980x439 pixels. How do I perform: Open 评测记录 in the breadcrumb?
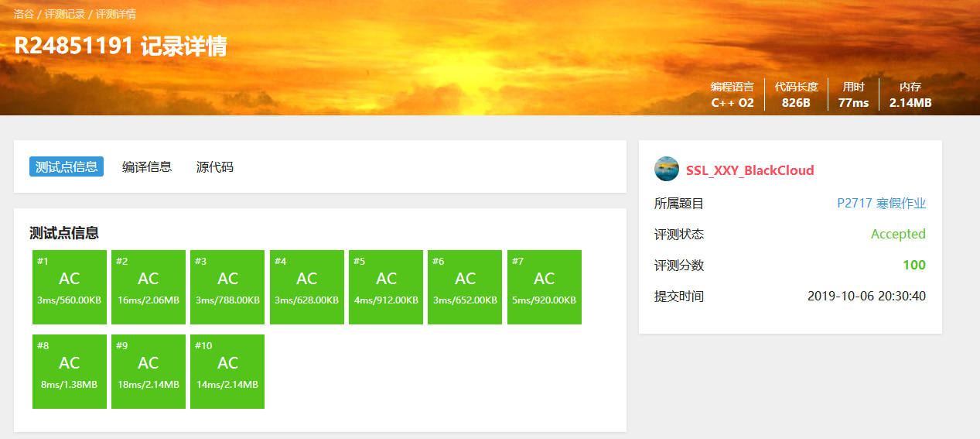click(x=65, y=14)
